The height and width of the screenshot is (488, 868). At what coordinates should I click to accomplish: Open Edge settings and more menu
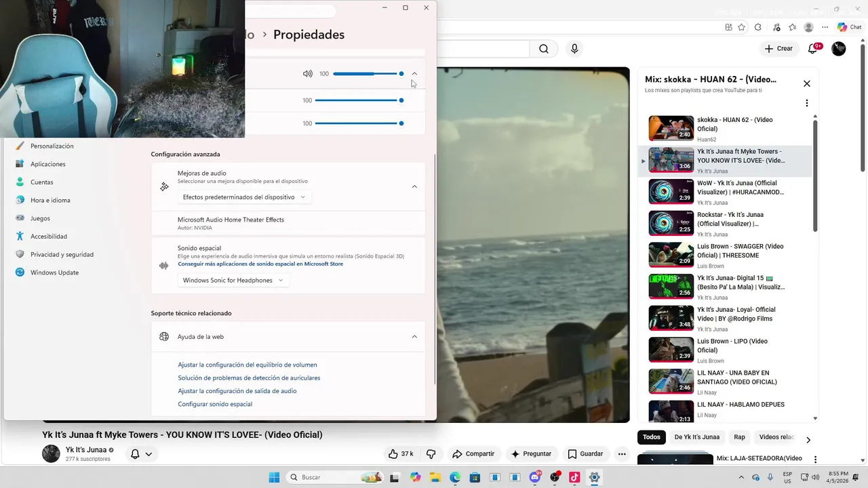point(825,27)
